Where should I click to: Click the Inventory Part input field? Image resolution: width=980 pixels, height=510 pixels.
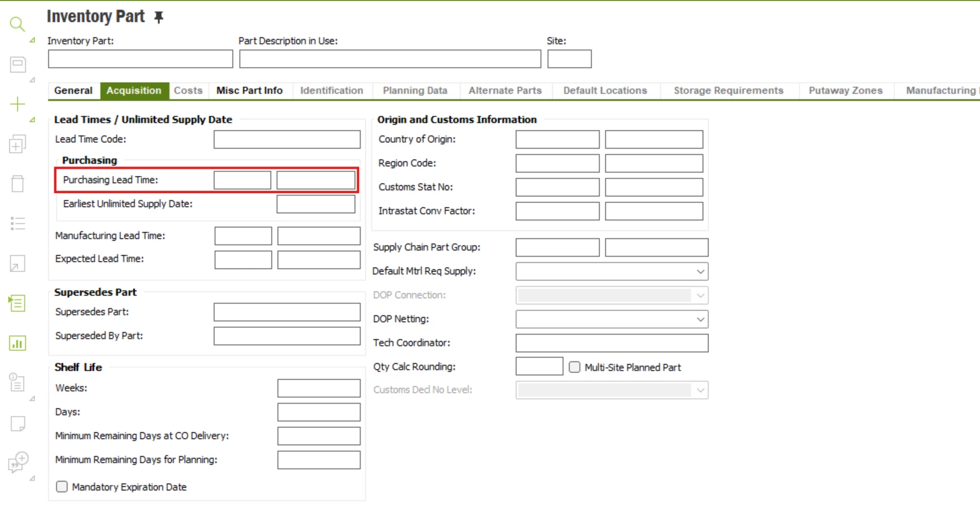141,59
